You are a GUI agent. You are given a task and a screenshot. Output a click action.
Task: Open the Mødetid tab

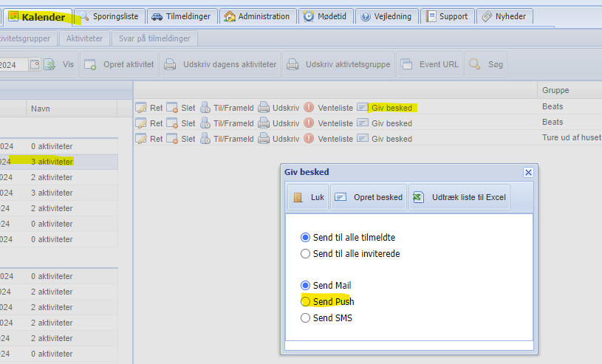[x=326, y=16]
